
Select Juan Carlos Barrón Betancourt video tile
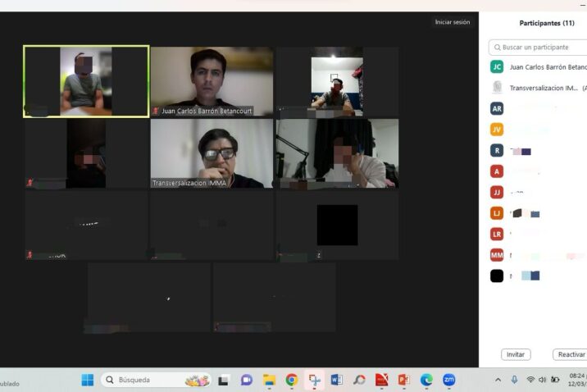(212, 81)
